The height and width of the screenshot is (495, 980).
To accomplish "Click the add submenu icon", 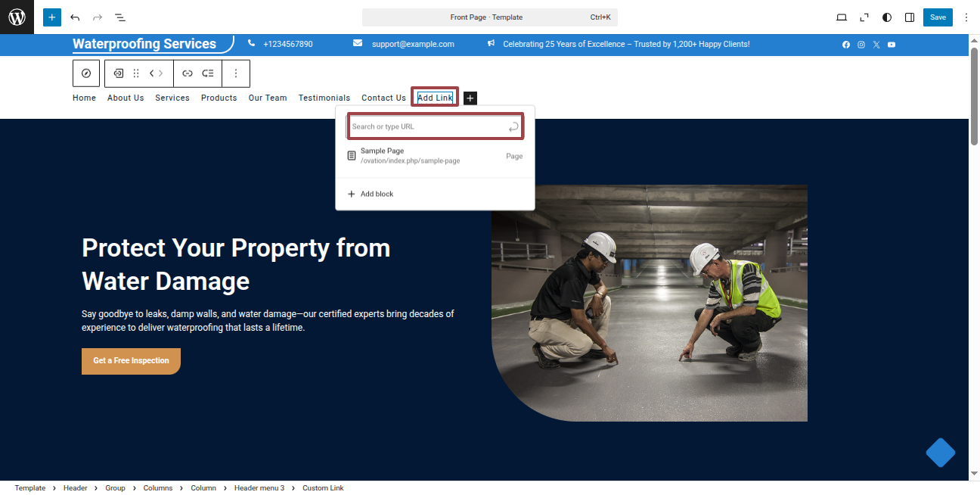I will tap(208, 73).
